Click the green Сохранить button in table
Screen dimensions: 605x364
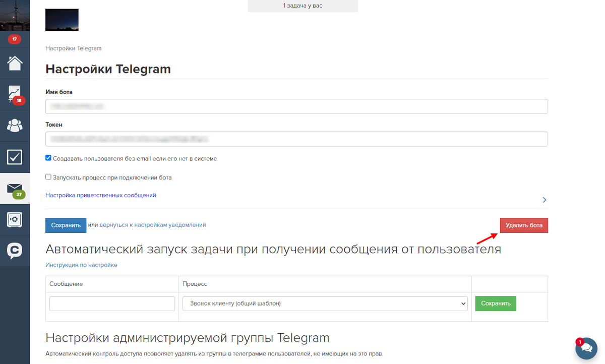(x=496, y=304)
